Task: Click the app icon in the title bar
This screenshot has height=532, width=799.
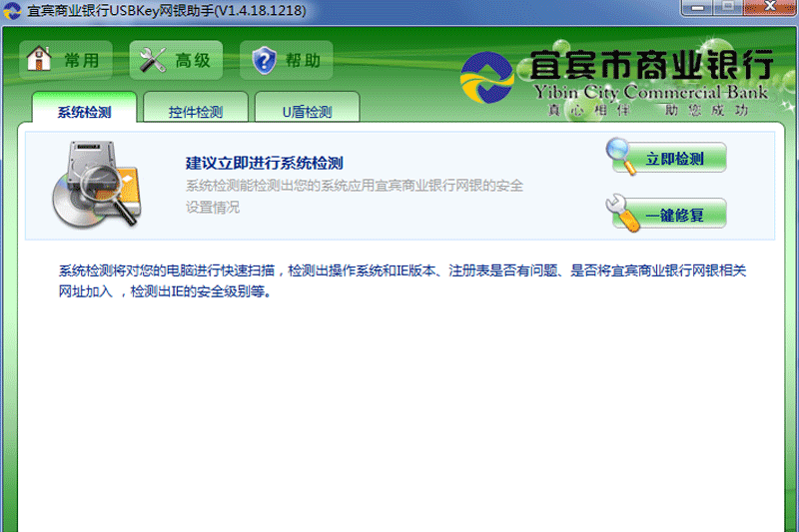Action: click(x=12, y=10)
